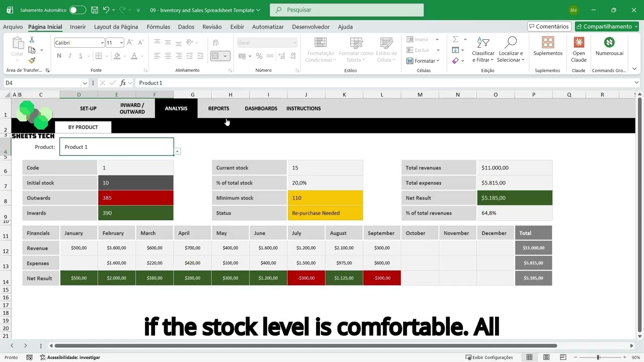Click the percent style icon

[x=259, y=56]
